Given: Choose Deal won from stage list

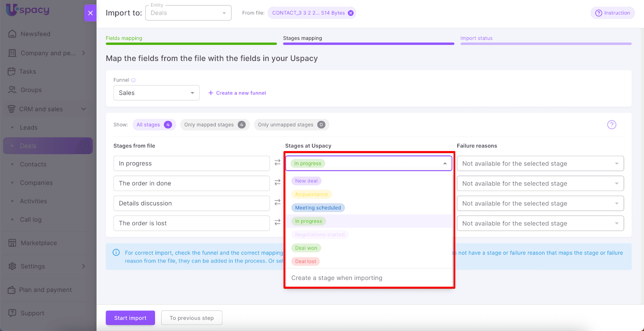Looking at the screenshot, I should 306,248.
